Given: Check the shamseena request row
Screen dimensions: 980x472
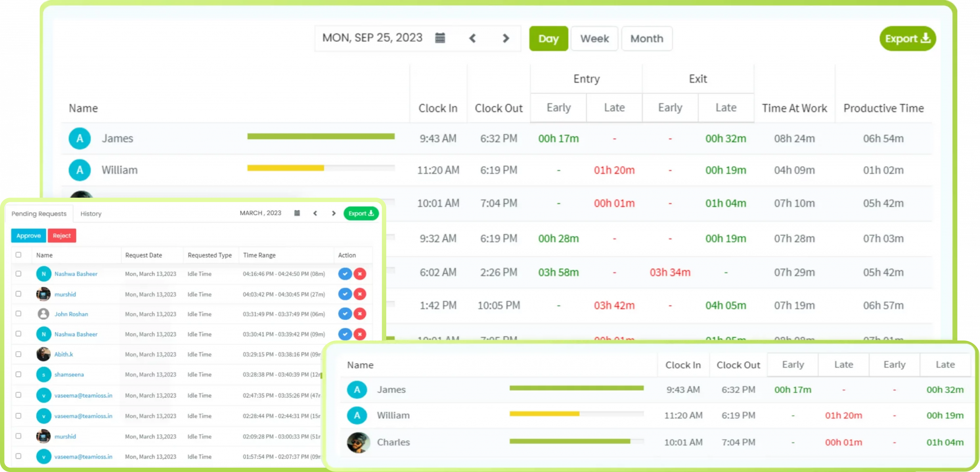Looking at the screenshot, I should point(18,374).
